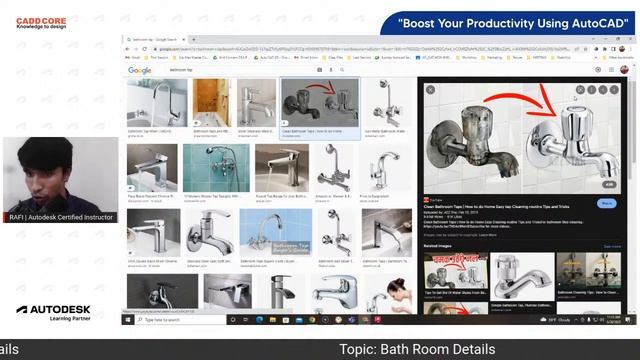Open Task View on taskbar
640x360 pixels.
coord(246,320)
